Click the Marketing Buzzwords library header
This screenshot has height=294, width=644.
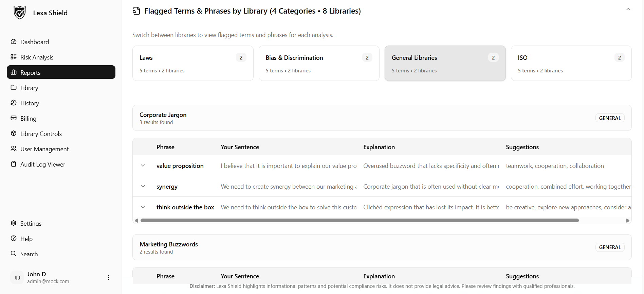382,247
